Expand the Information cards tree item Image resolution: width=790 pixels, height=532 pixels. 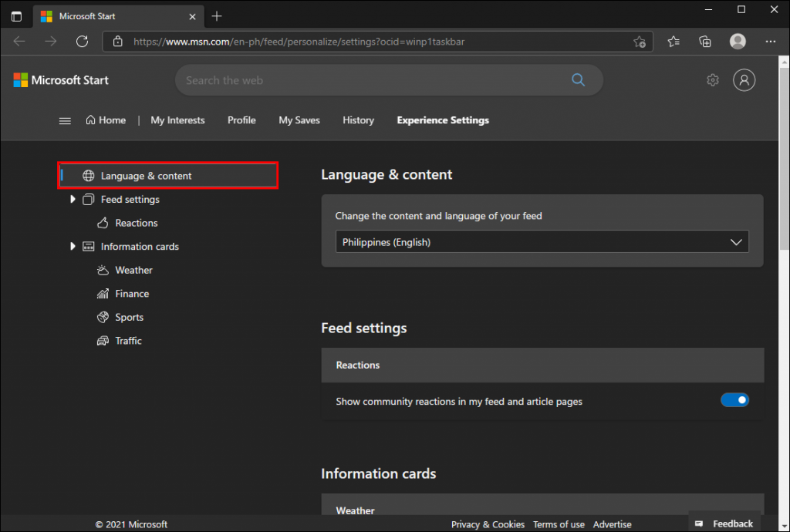coord(73,246)
